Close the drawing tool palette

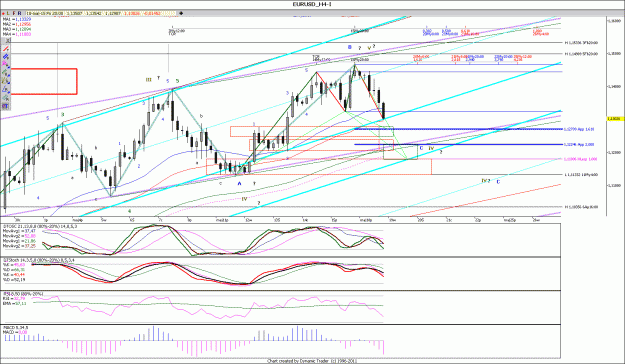pos(8,41)
